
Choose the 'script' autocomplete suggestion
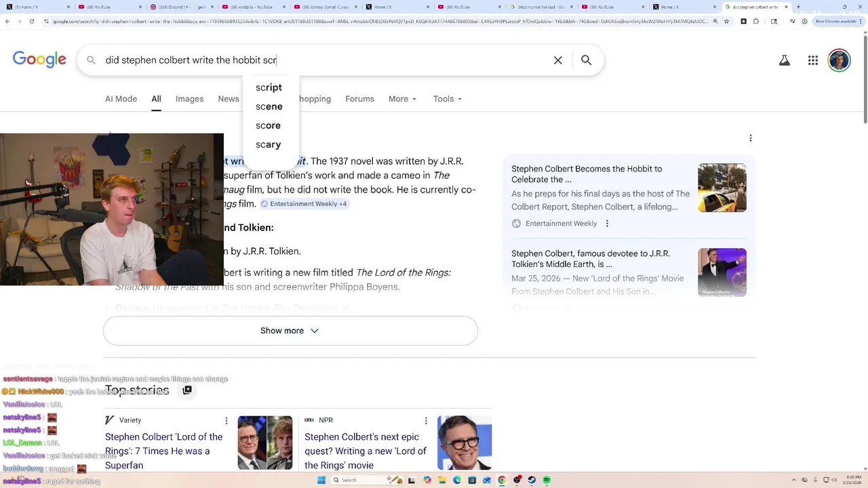click(269, 87)
